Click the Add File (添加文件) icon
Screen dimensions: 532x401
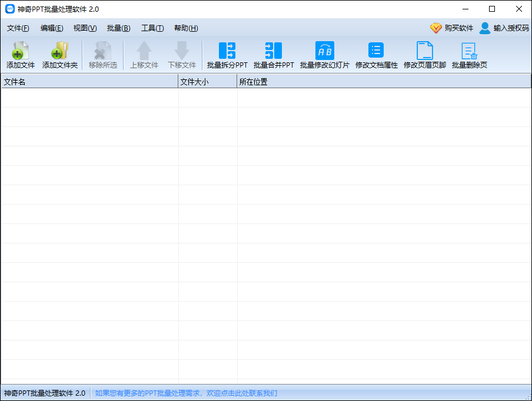[x=21, y=50]
